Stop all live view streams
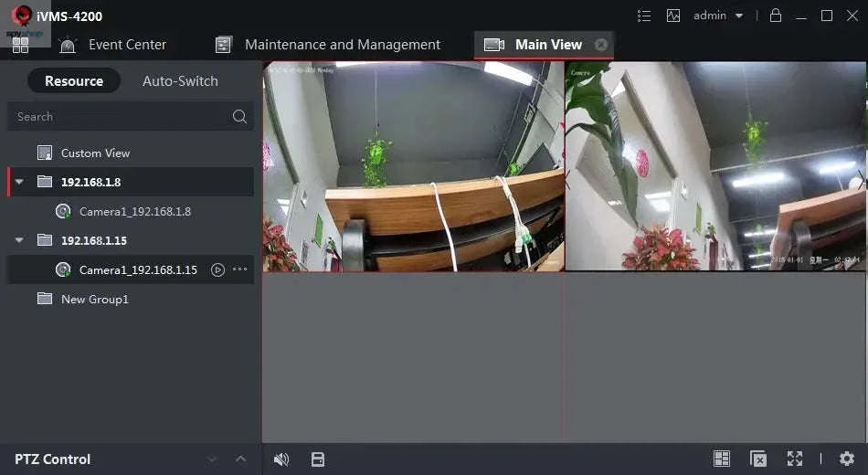868x475 pixels. pyautogui.click(x=757, y=459)
